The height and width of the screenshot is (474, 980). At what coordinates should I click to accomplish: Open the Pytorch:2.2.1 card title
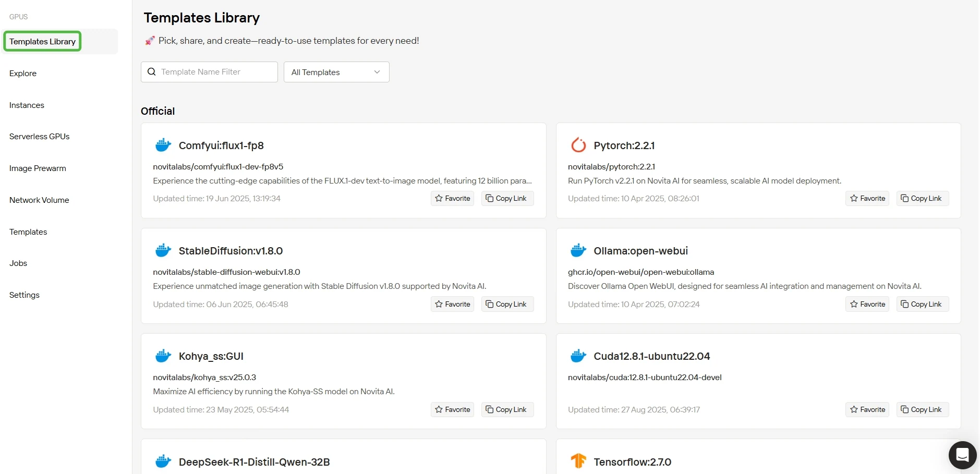click(x=624, y=145)
